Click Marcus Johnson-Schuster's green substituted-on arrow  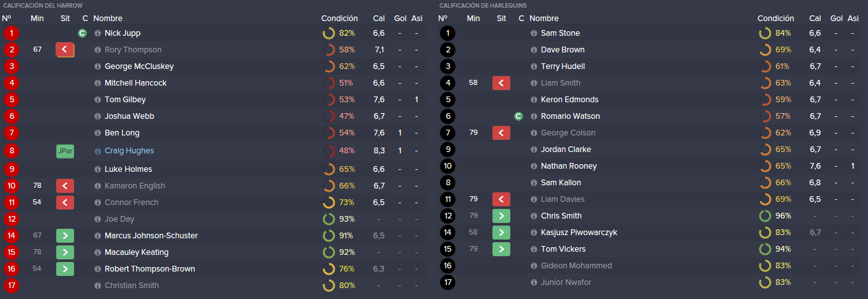[65, 236]
